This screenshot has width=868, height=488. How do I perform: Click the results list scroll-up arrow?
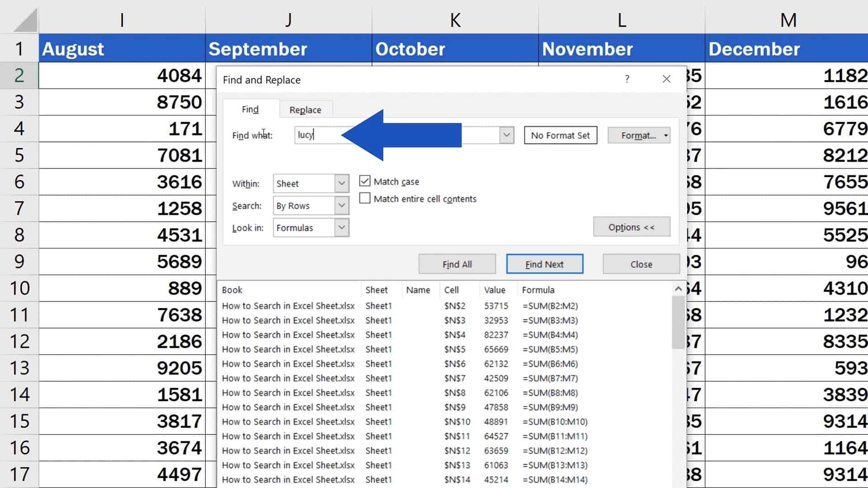(678, 288)
